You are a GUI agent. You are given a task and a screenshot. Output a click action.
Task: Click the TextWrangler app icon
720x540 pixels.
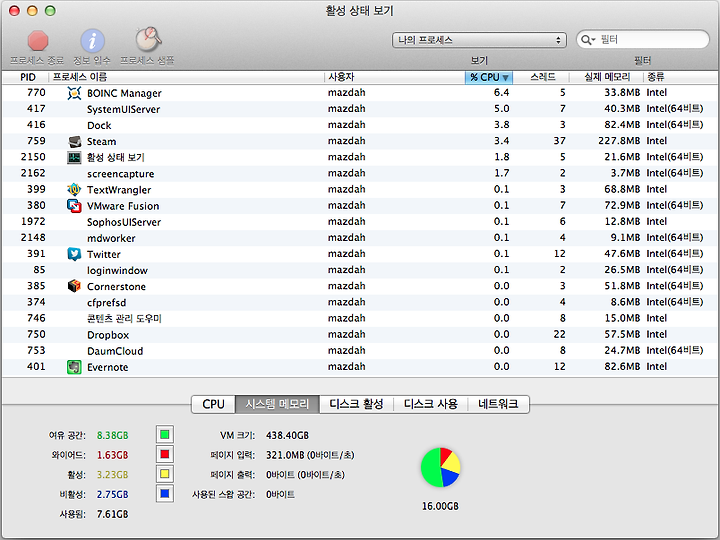tap(74, 190)
